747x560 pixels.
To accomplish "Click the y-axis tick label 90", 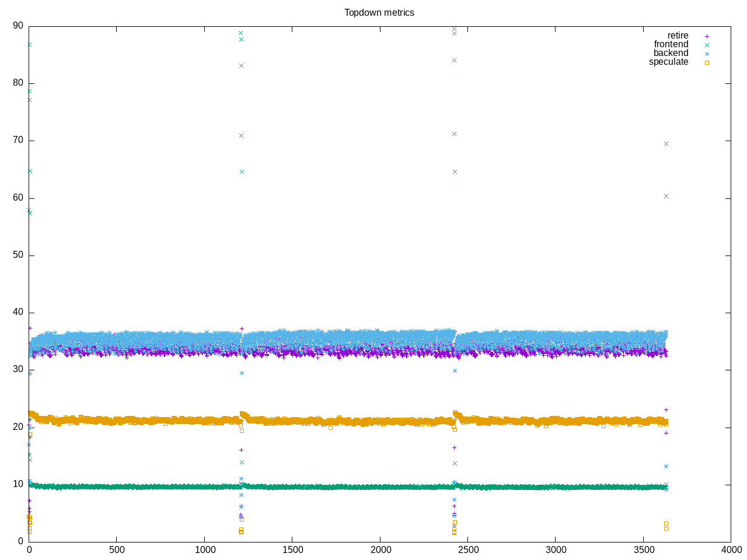I will tap(18, 26).
